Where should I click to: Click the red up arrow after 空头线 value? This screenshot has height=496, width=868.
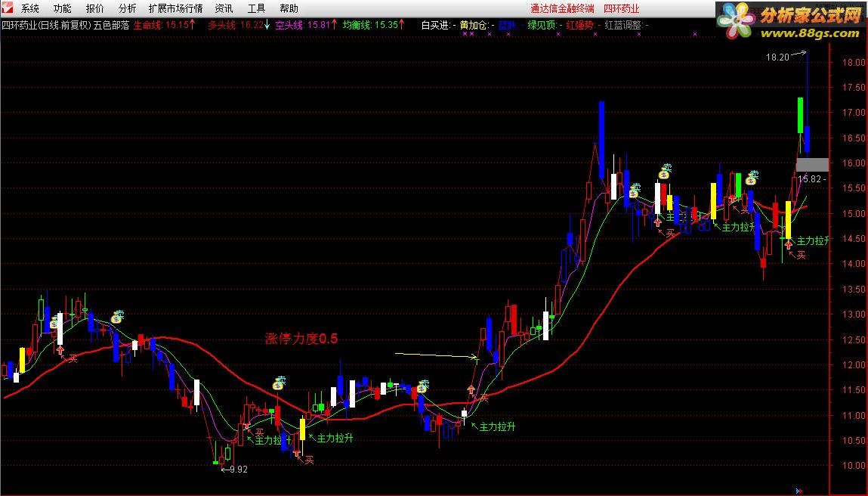click(335, 24)
